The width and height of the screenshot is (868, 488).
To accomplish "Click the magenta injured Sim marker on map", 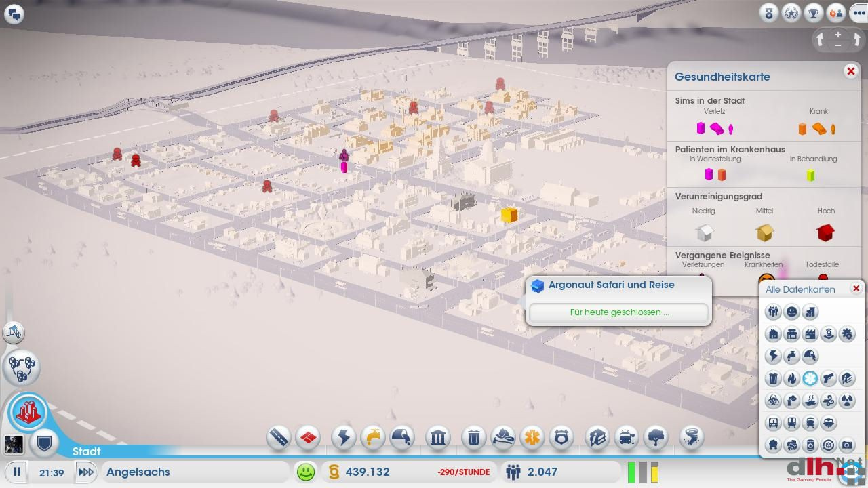I will [x=344, y=161].
